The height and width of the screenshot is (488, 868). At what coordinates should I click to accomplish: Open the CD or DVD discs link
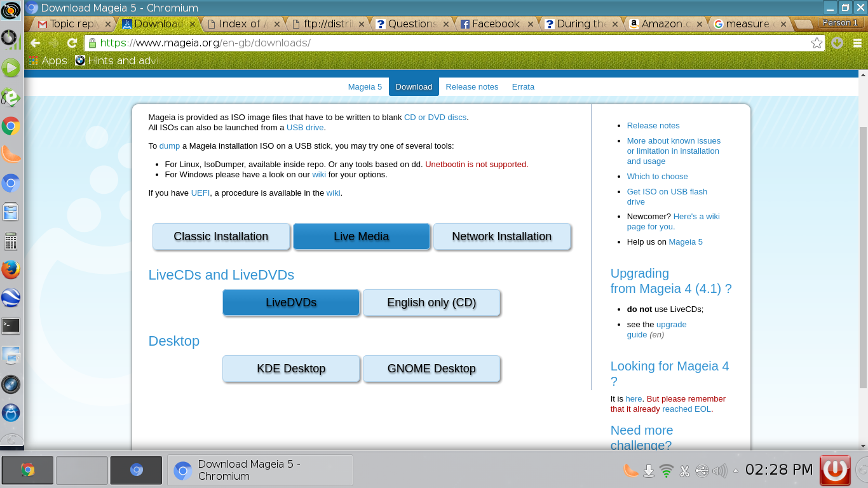tap(435, 118)
